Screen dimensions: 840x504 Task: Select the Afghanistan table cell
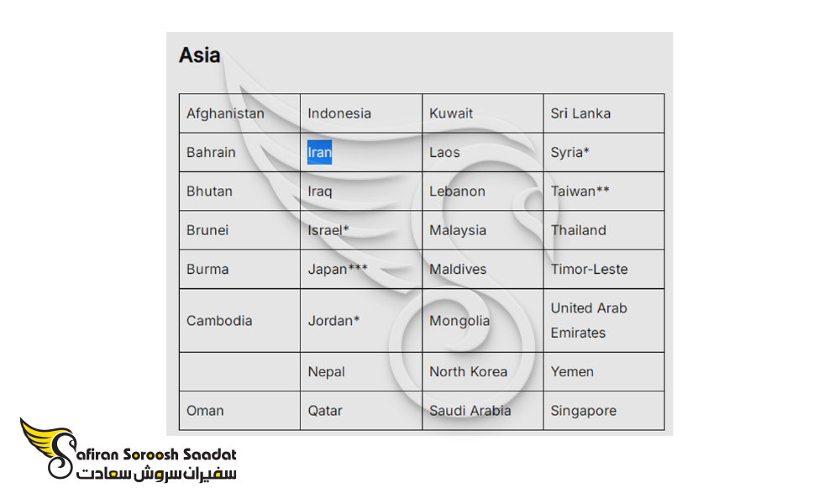[239, 113]
